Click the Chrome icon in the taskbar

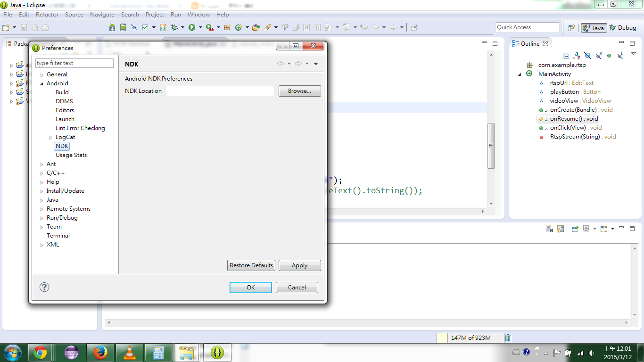(x=40, y=353)
